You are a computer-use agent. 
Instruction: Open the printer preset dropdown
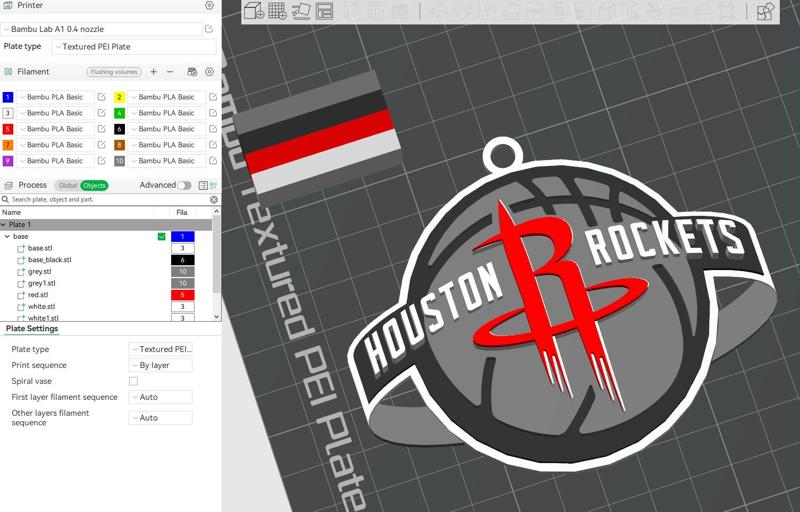click(102, 29)
